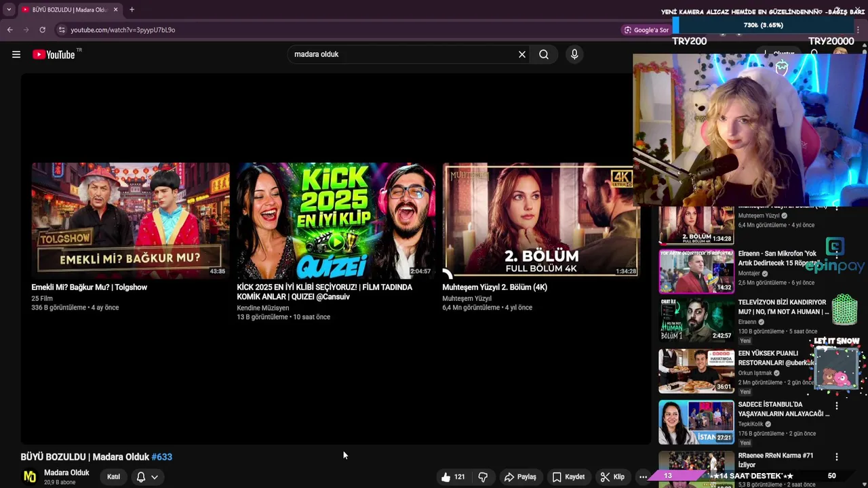Close the BÜYÜ BOZULDU browser tab
This screenshot has height=488, width=868.
tap(115, 9)
